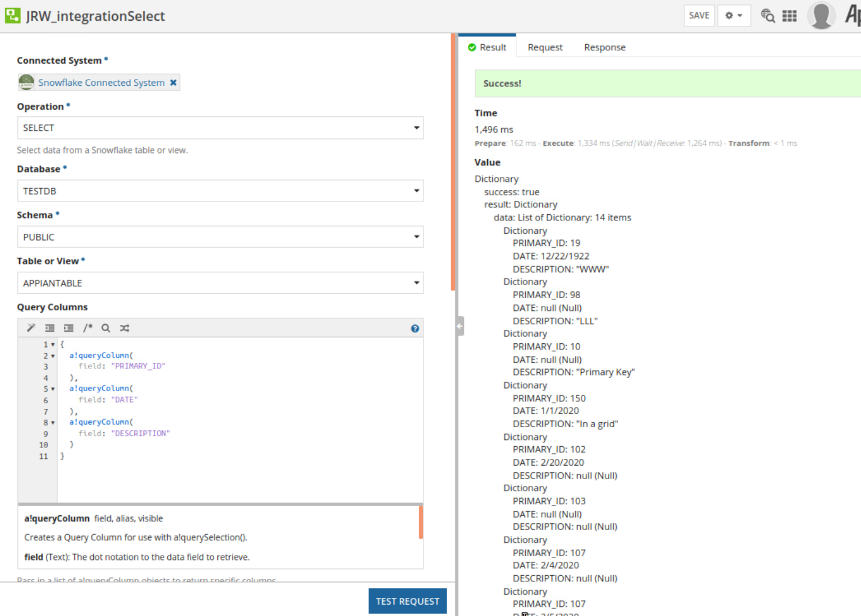Click the a!queryColumn function name in documentation
The height and width of the screenshot is (616, 861).
57,518
